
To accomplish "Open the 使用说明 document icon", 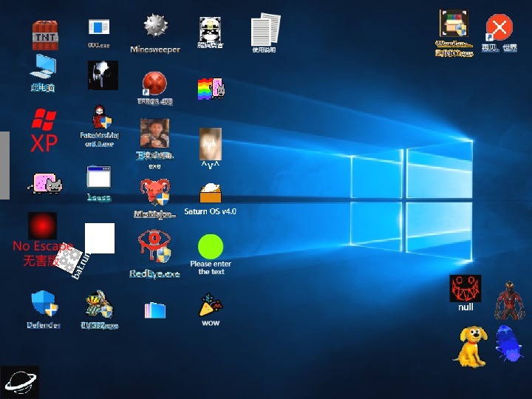I will point(265,30).
